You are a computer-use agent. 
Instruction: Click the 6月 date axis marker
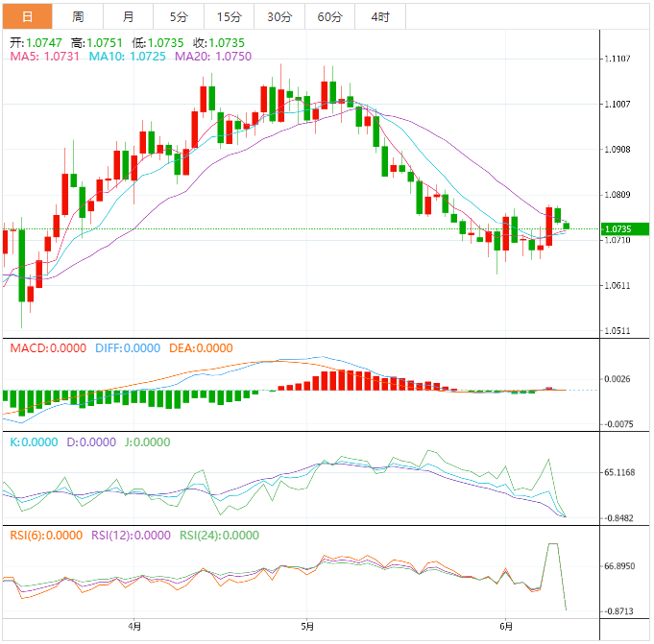click(x=506, y=628)
